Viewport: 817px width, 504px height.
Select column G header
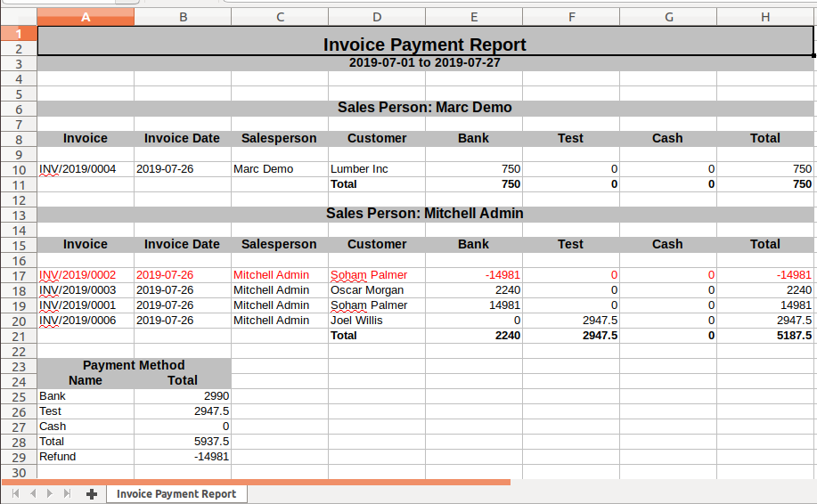tap(668, 17)
